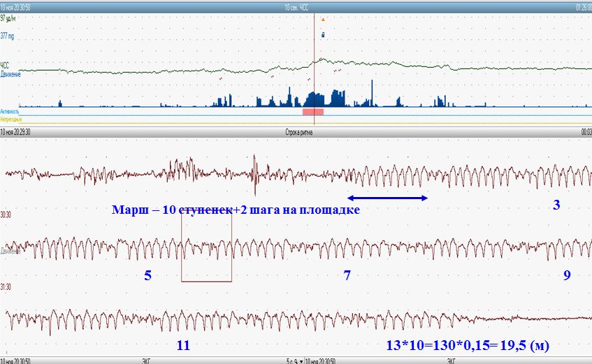Click the 'Строка ритма' panel header
This screenshot has width=592, height=364.
pos(298,132)
